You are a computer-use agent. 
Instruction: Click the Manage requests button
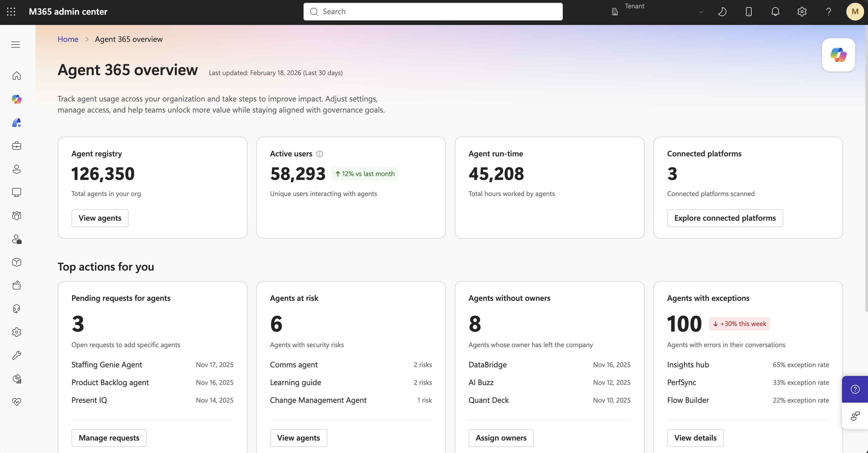[109, 438]
